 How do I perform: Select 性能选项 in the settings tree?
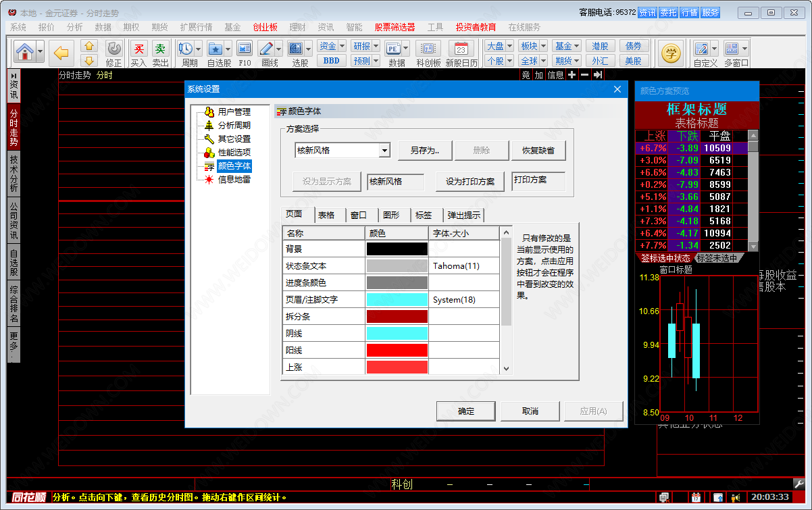(x=234, y=152)
